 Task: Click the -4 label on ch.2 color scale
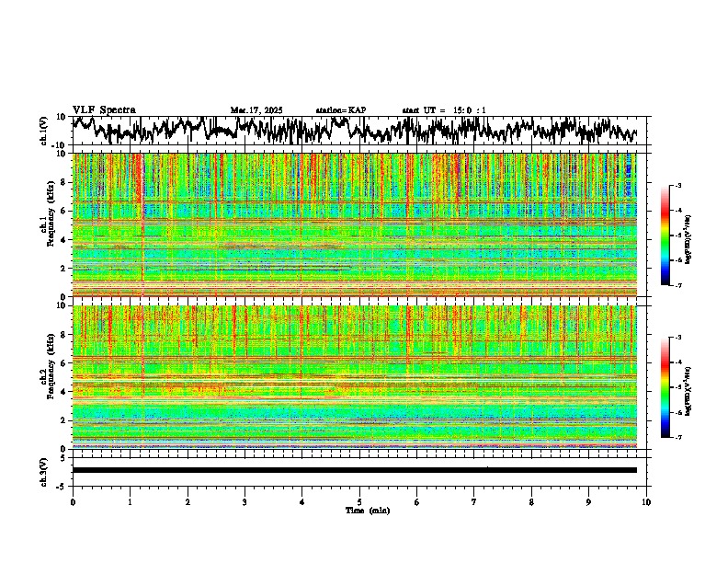[677, 362]
